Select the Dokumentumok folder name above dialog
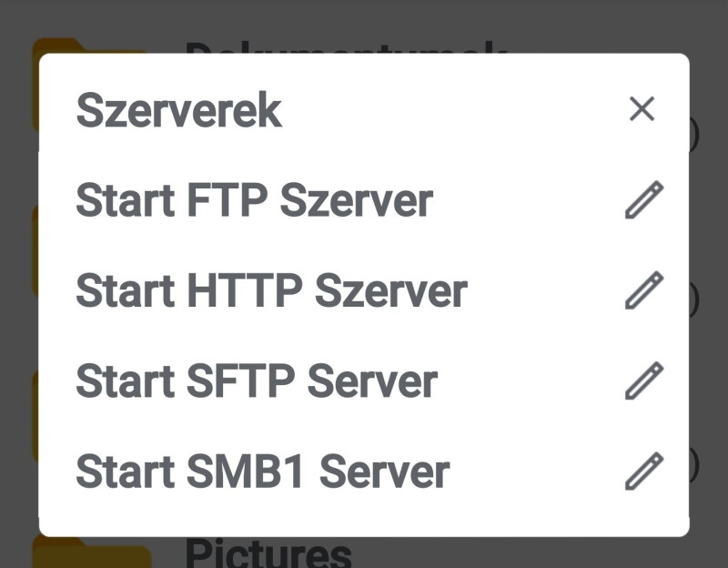Screen dimensions: 728x568 pos(346,47)
